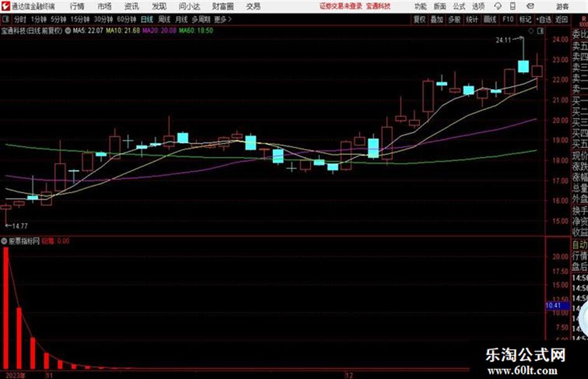588x379 pixels.
Task: Click the 标记 mark button
Action: tap(525, 19)
